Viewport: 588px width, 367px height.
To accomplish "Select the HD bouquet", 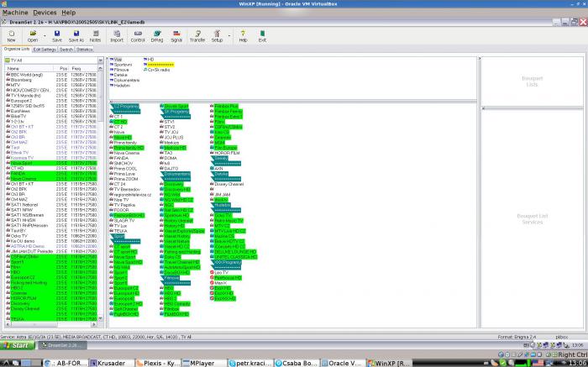I will click(x=149, y=60).
